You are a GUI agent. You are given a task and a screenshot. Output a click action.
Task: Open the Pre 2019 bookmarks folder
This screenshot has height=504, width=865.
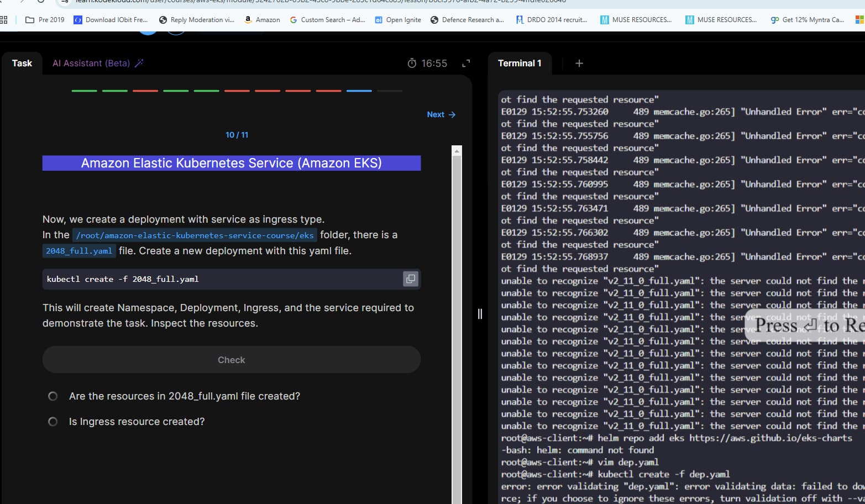45,20
